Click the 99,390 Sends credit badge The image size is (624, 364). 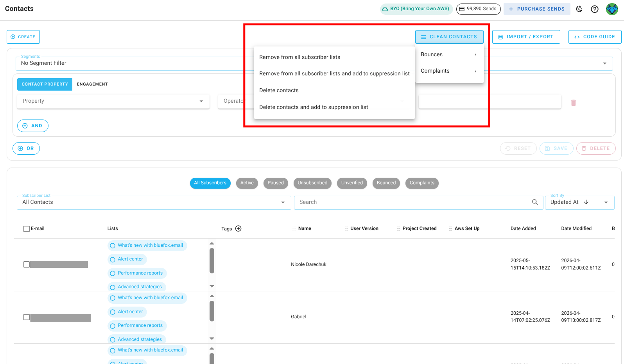click(478, 9)
